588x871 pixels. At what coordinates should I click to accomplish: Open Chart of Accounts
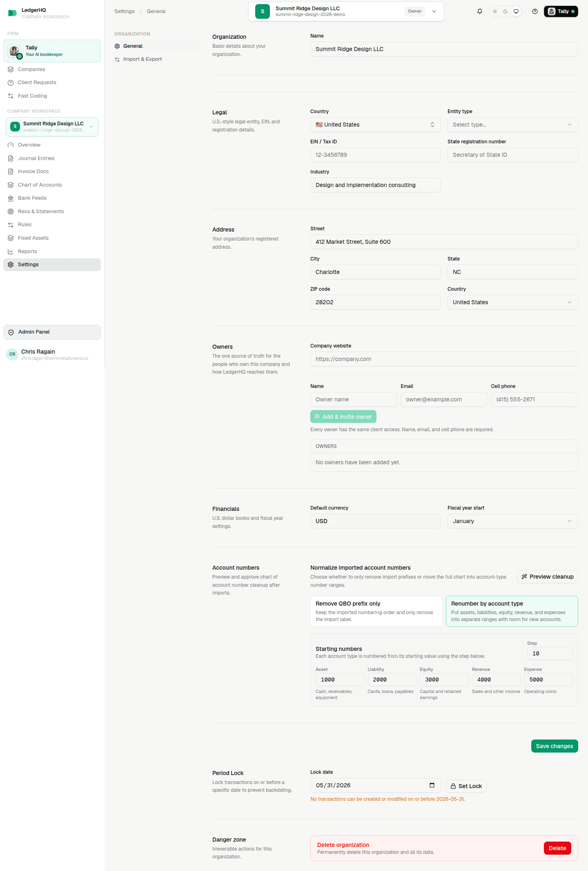coord(52,185)
